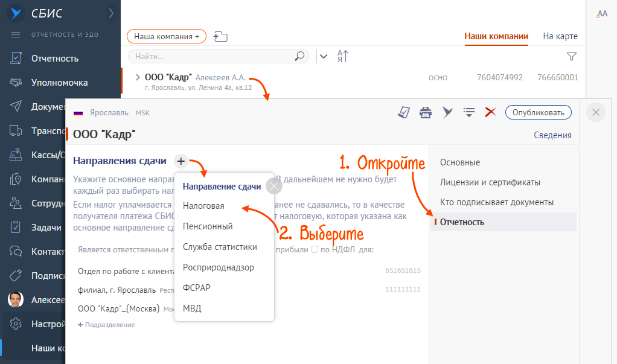This screenshot has width=617, height=364.
Task: Click the document sign icon in card toolbar
Action: (404, 112)
